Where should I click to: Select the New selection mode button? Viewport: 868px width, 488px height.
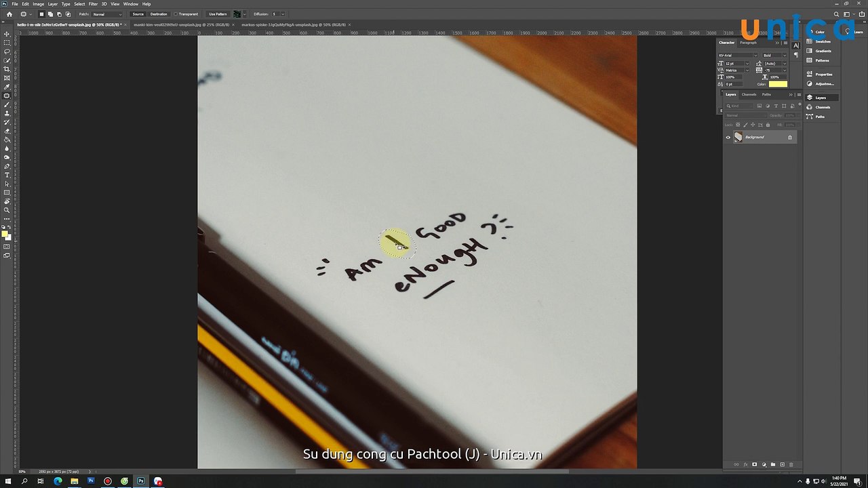coord(41,14)
